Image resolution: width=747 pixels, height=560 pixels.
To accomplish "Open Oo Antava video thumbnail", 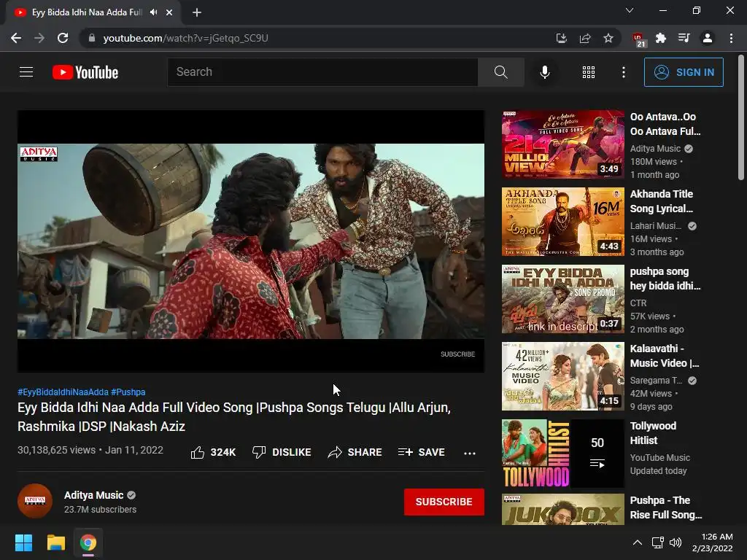I will 562,144.
